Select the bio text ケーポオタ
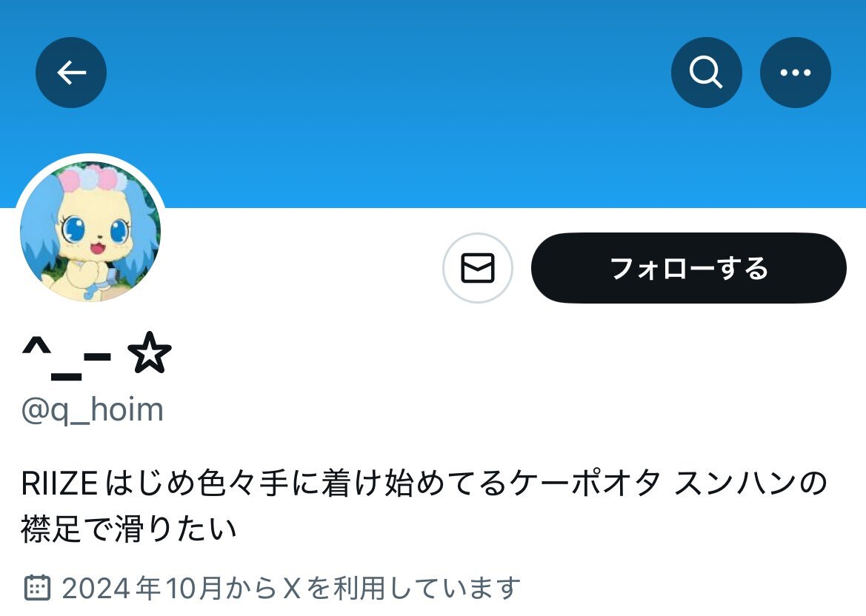The image size is (866, 616). [585, 483]
